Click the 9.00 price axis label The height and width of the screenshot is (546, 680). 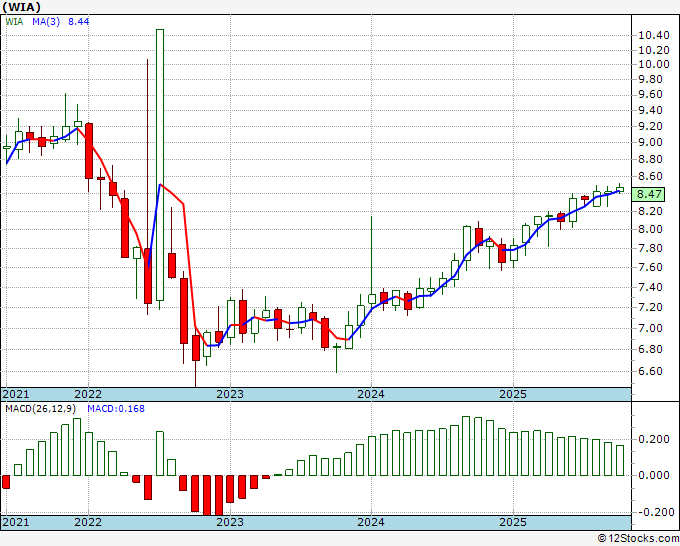(650, 142)
